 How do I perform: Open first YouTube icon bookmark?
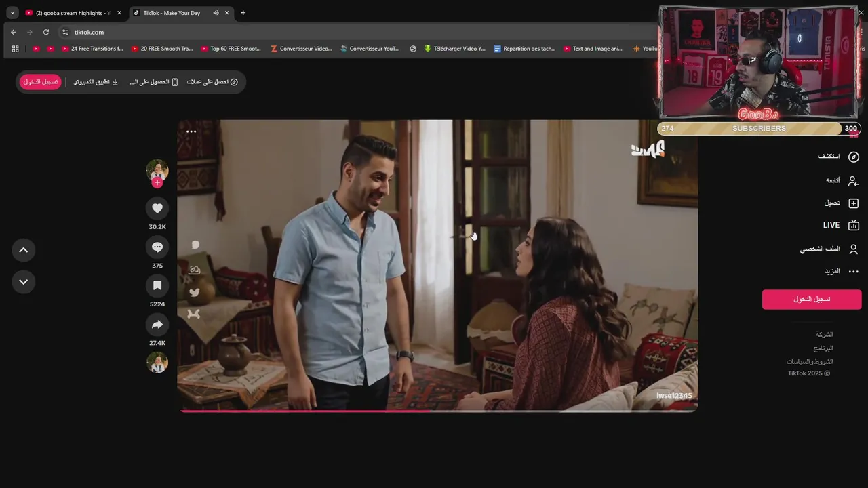tap(37, 49)
